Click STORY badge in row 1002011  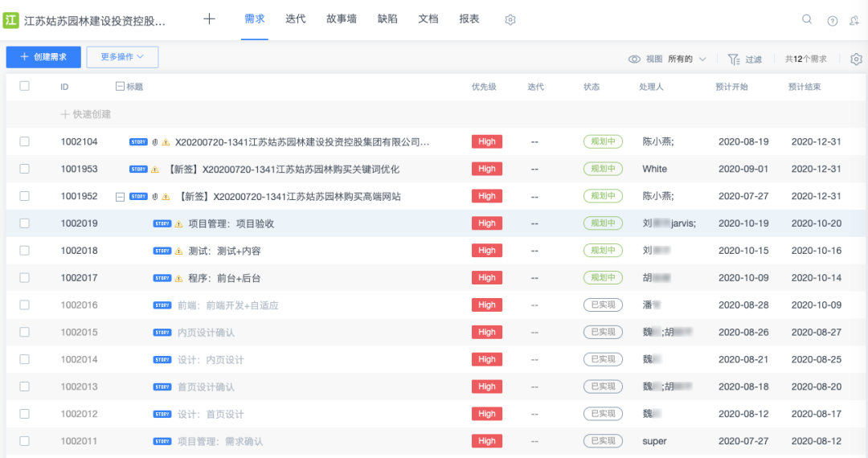pos(162,441)
